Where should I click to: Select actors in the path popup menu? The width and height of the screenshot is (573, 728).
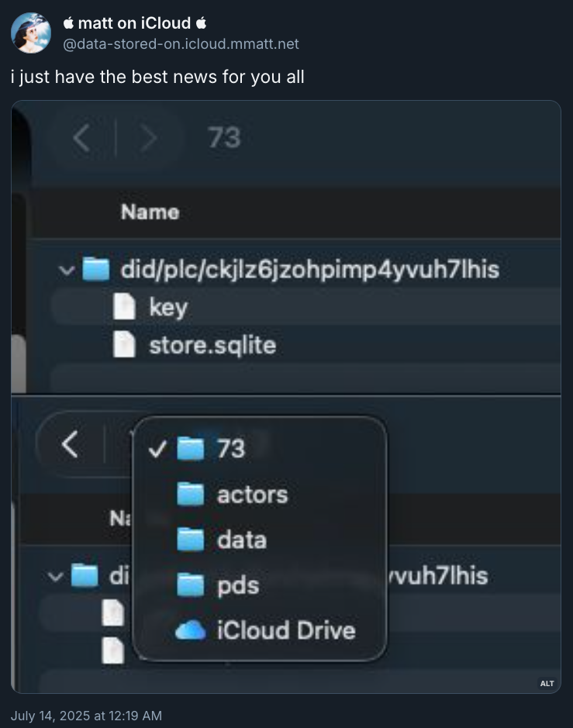251,494
